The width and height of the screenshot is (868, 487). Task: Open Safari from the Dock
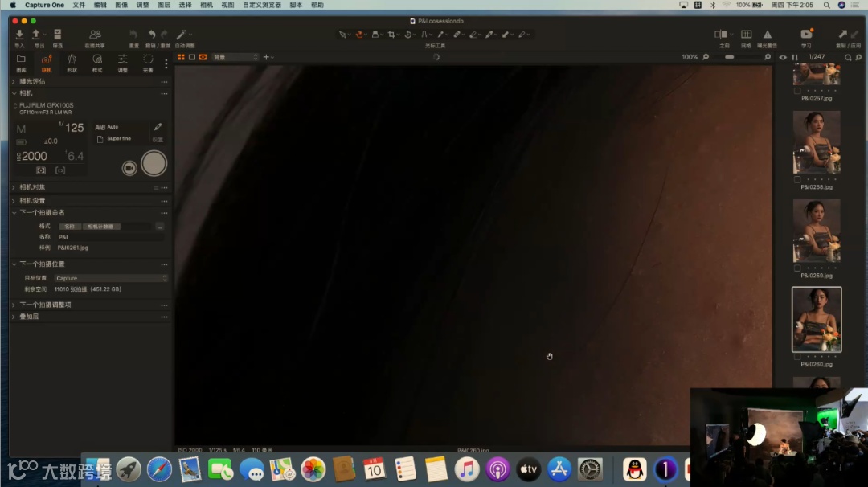tap(159, 470)
